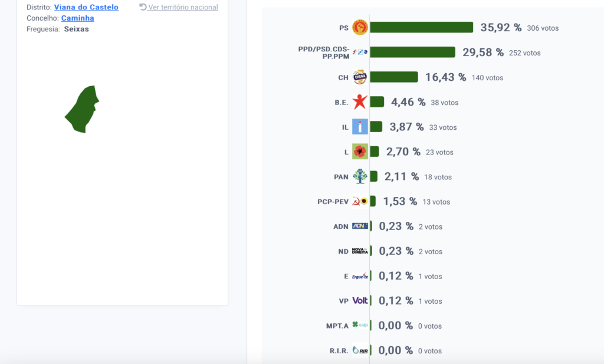
Task: Click the PCP-PEV hammer and sickle logo
Action: 360,201
